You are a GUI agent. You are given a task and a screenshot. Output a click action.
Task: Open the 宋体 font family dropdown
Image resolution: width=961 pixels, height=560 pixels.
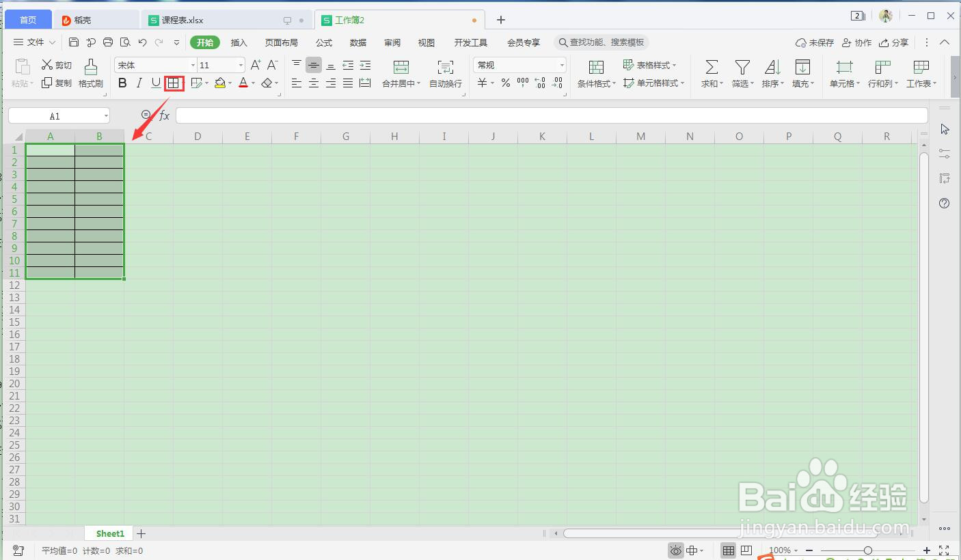click(x=152, y=64)
